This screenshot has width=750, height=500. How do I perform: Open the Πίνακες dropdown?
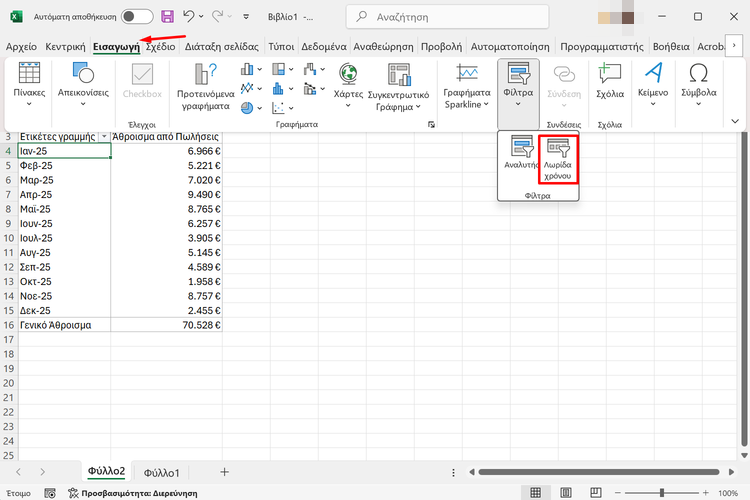(29, 85)
